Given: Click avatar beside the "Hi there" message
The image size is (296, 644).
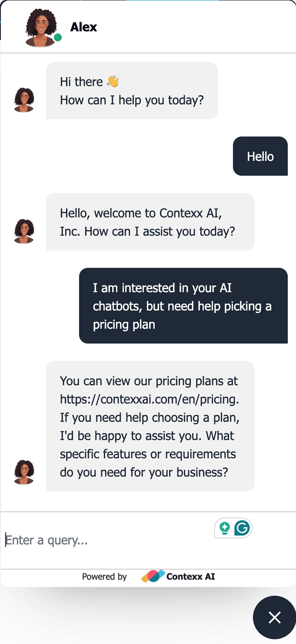Looking at the screenshot, I should [24, 100].
